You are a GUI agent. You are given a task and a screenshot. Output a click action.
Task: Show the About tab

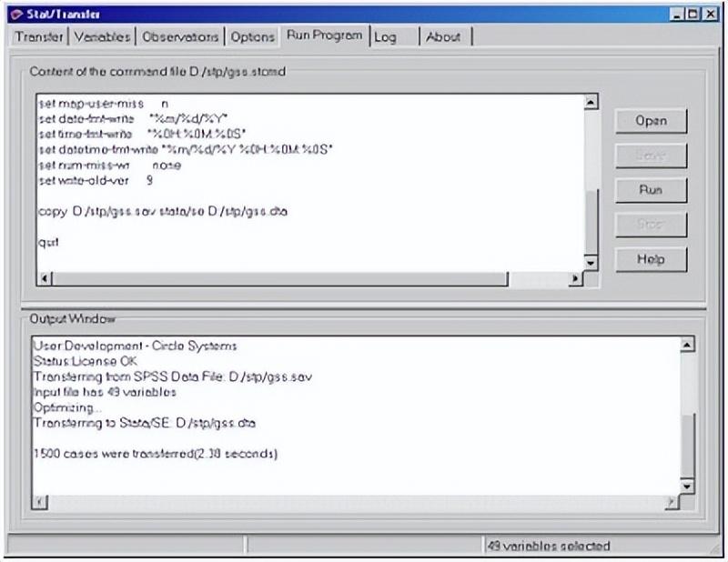coord(445,36)
